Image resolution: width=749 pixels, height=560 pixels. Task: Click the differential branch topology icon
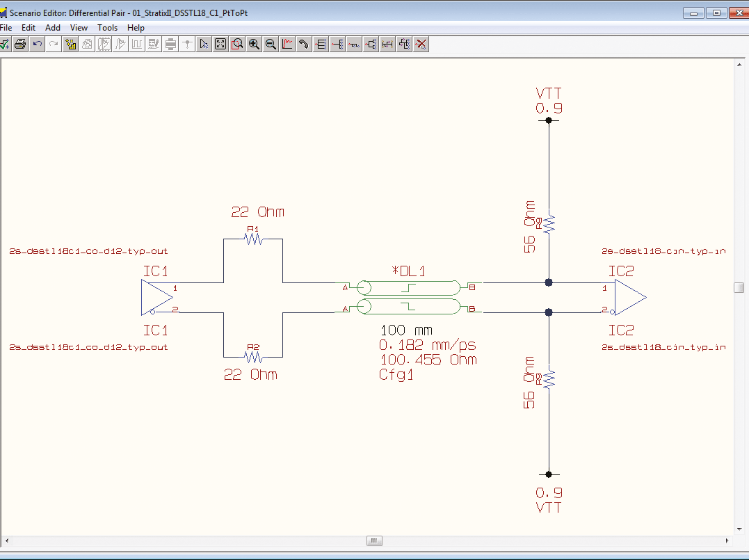tap(404, 45)
